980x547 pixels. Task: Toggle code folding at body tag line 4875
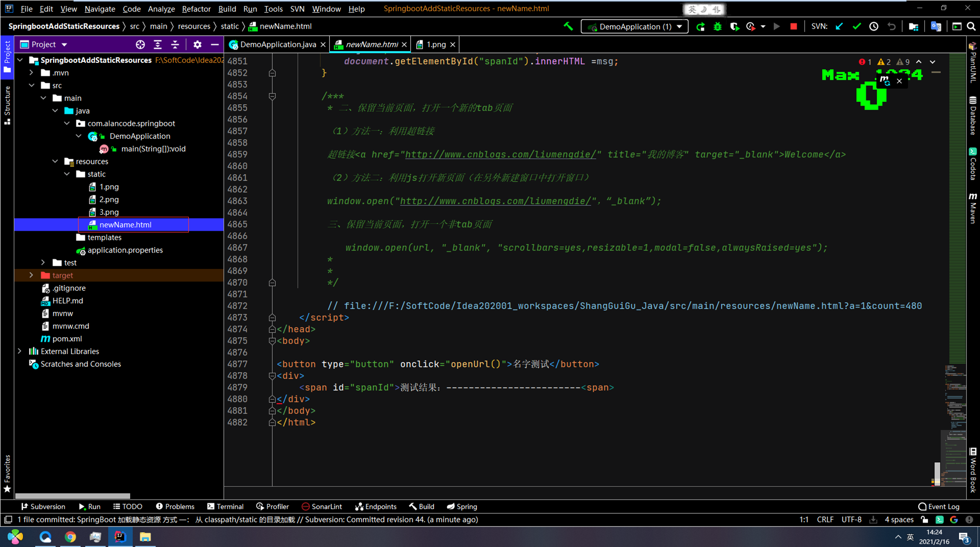[272, 341]
